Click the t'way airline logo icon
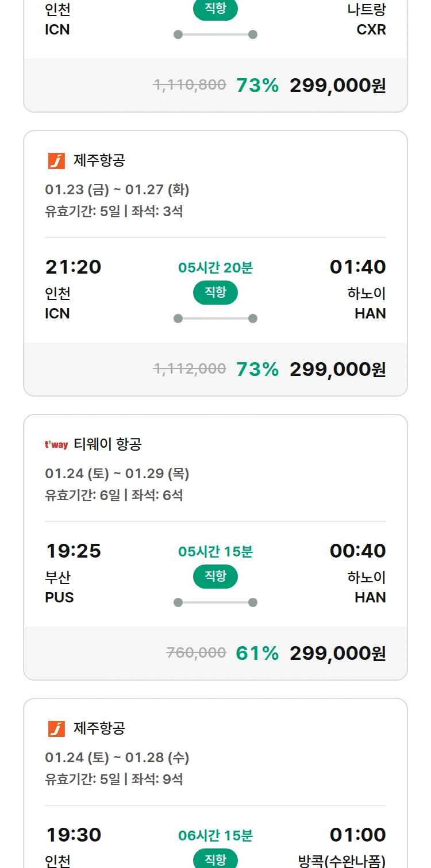The height and width of the screenshot is (868, 431). pyautogui.click(x=56, y=444)
